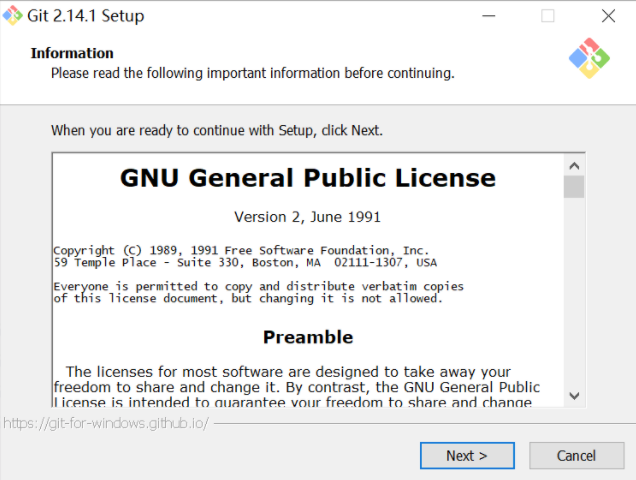The image size is (636, 480).
Task: Click the Copyright (C) 1989, 1991 line
Action: (x=241, y=250)
